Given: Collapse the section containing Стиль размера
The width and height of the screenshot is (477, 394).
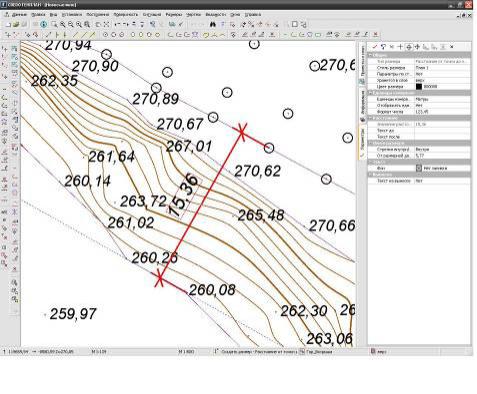Looking at the screenshot, I should (x=370, y=55).
